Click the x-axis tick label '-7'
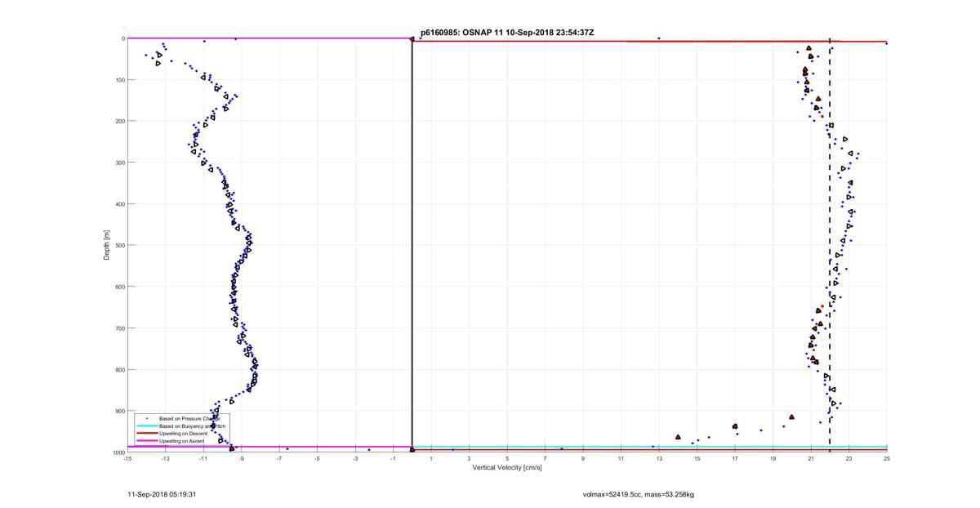 tap(279, 458)
